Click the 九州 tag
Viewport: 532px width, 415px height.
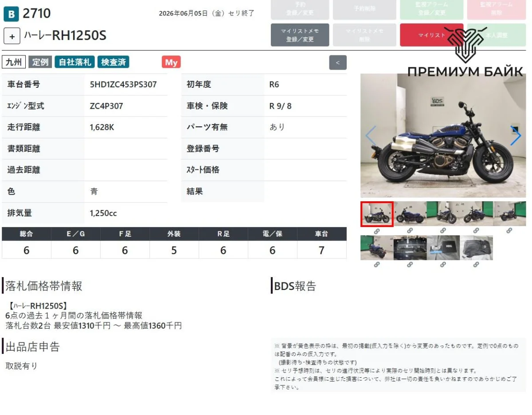[x=14, y=62]
